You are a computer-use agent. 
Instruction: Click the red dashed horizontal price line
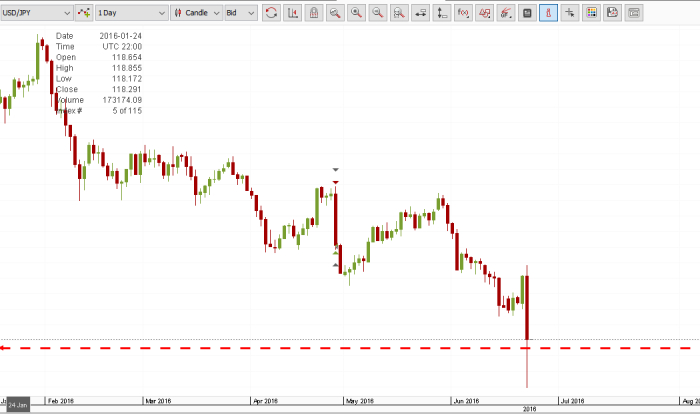[x=346, y=348]
